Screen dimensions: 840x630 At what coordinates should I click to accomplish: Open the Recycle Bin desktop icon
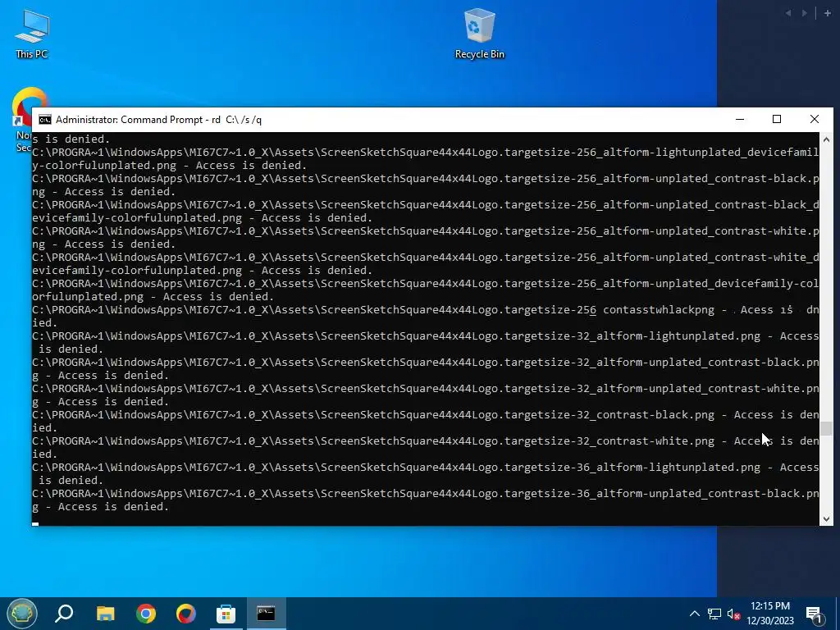pyautogui.click(x=479, y=33)
